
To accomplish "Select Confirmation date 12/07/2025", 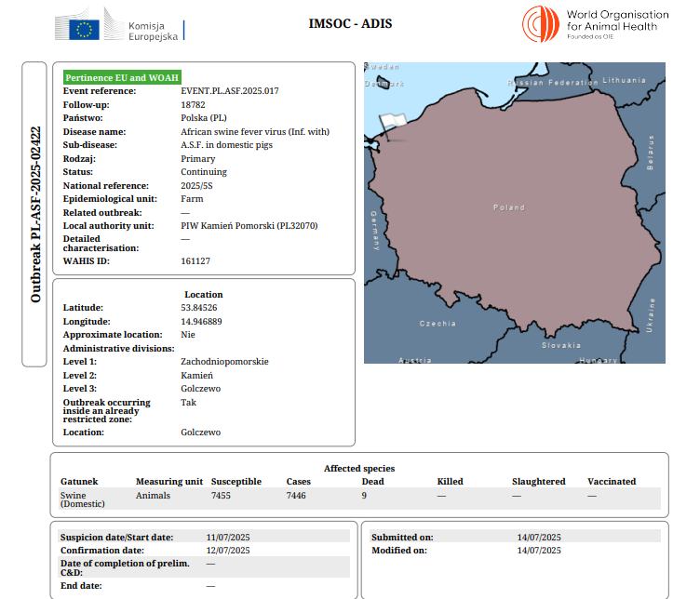I will click(x=228, y=551).
